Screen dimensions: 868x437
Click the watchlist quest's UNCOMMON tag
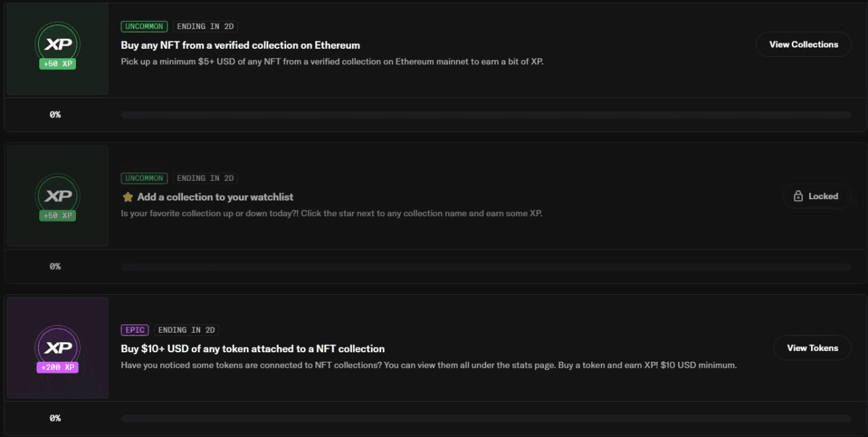pyautogui.click(x=144, y=178)
